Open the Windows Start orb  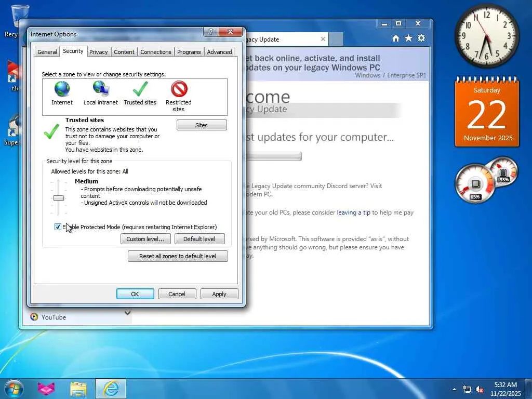click(x=14, y=389)
